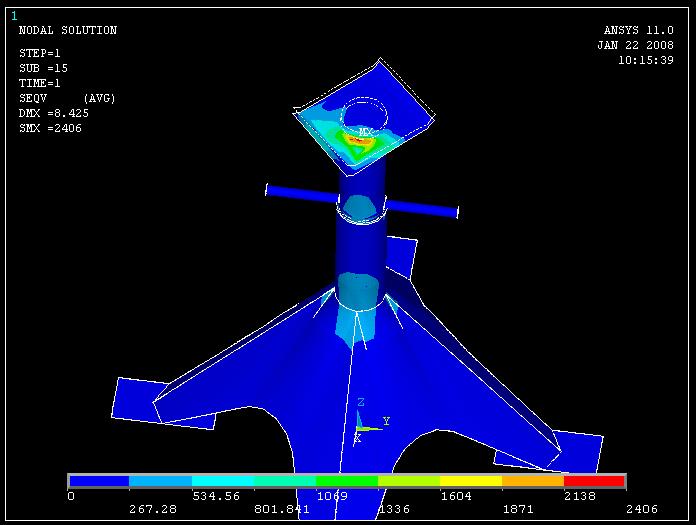Image resolution: width=696 pixels, height=525 pixels.
Task: Select the bright green legend band
Action: [347, 481]
